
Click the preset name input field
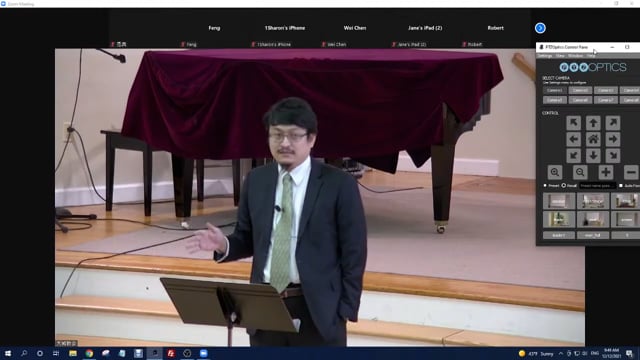coord(597,186)
